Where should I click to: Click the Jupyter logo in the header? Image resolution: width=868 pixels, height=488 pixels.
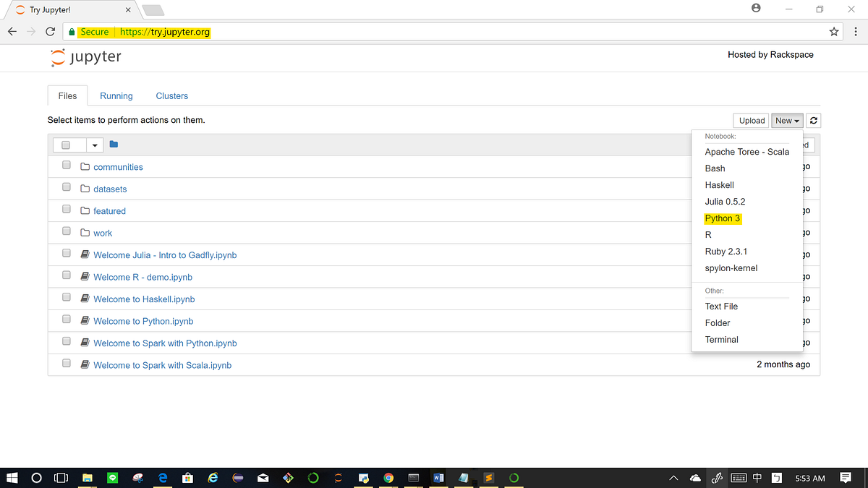[x=85, y=56]
